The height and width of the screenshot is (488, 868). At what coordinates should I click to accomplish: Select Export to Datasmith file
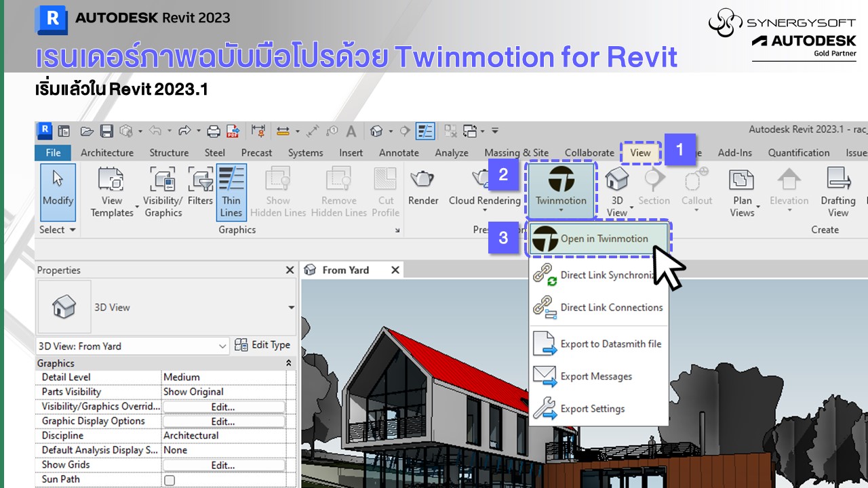610,344
